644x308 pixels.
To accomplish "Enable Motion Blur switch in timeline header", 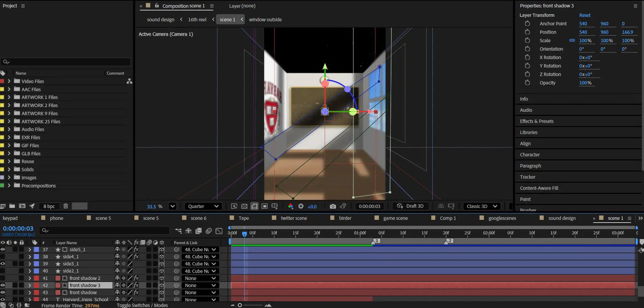I will tap(209, 231).
